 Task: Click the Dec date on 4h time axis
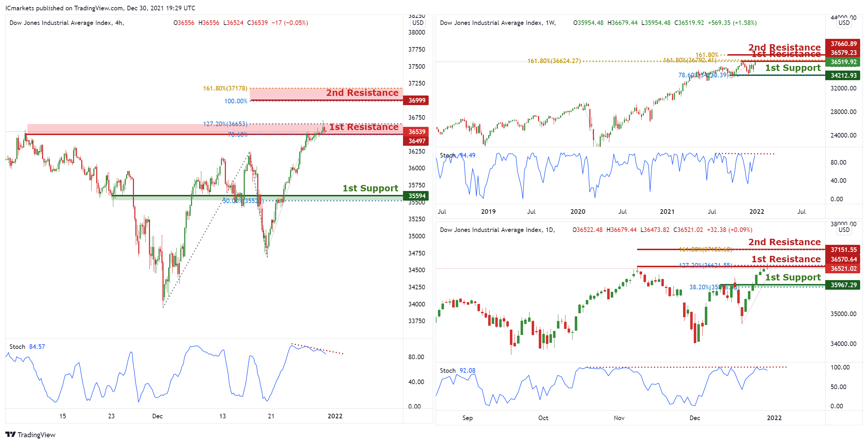tap(157, 416)
